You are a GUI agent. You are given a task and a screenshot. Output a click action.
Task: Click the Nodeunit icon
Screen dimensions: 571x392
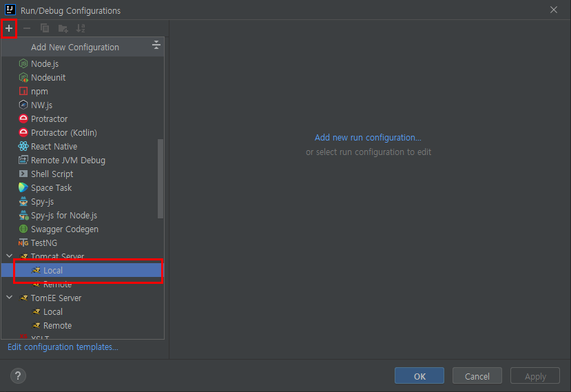tap(23, 78)
